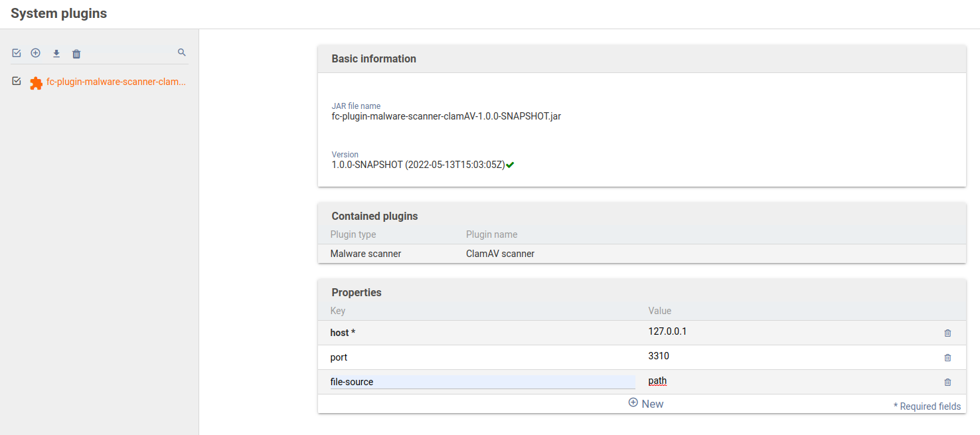The width and height of the screenshot is (980, 435).
Task: Click the port value 3310
Action: pyautogui.click(x=659, y=356)
